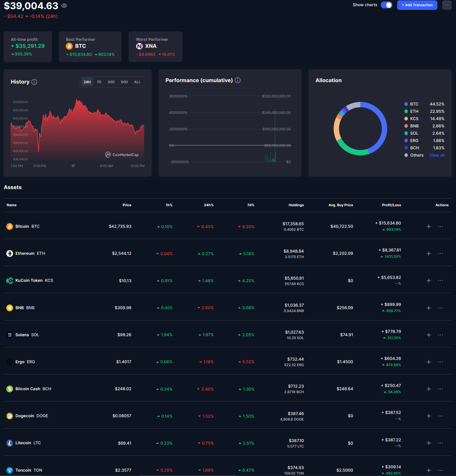Open the View all allocation link
The width and height of the screenshot is (456, 476).
[x=437, y=155]
